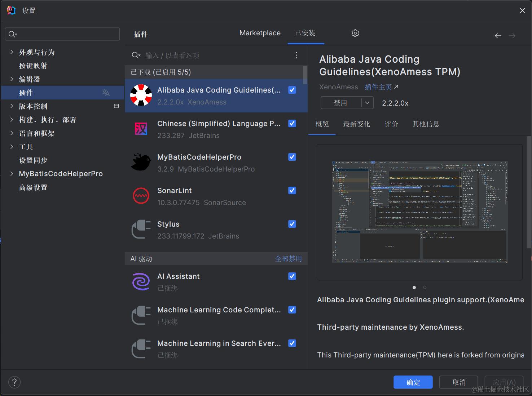Toggle Machine Learning Code Completion checkbox

pos(292,310)
